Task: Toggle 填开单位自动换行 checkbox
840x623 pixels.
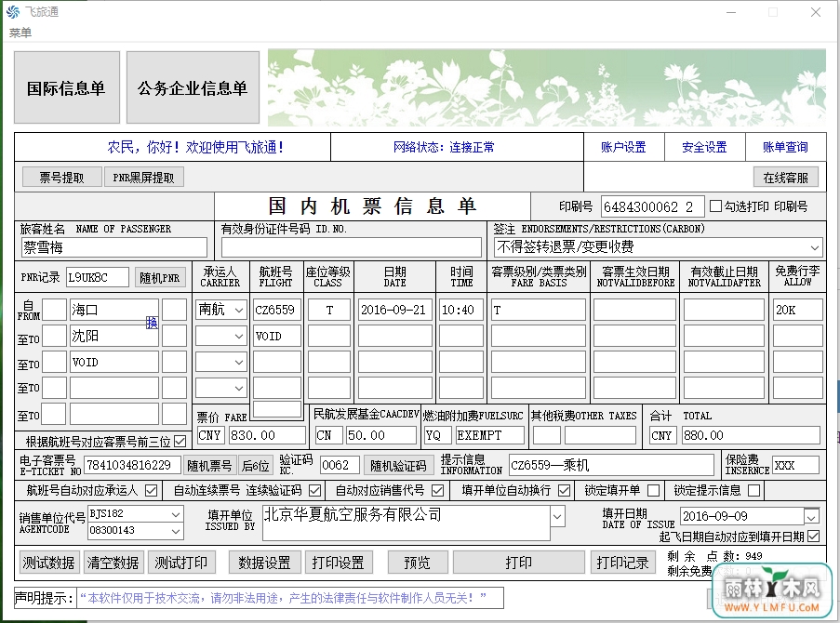Action: [x=564, y=490]
